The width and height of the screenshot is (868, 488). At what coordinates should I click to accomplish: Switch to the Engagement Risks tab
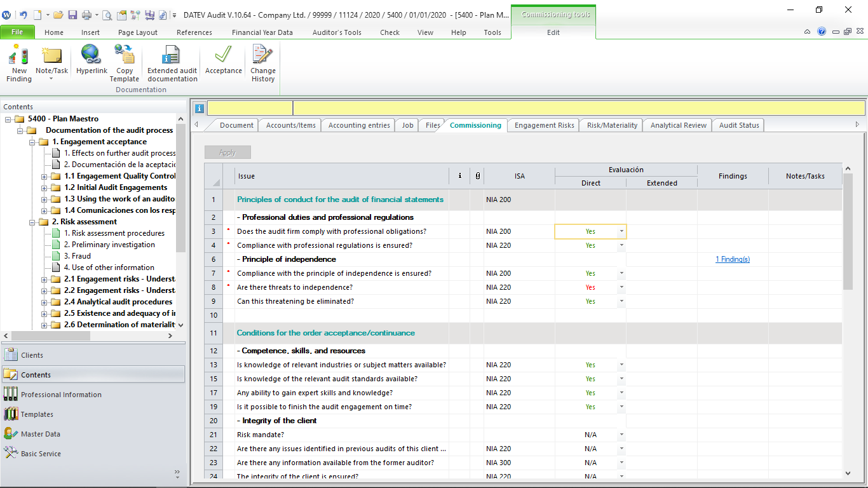[543, 125]
